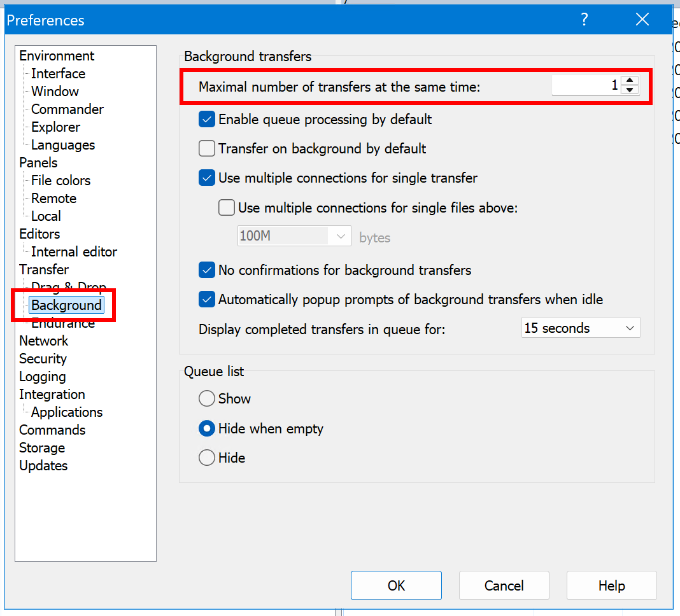Click the help question mark in title bar
This screenshot has height=616, width=680.
pos(584,20)
